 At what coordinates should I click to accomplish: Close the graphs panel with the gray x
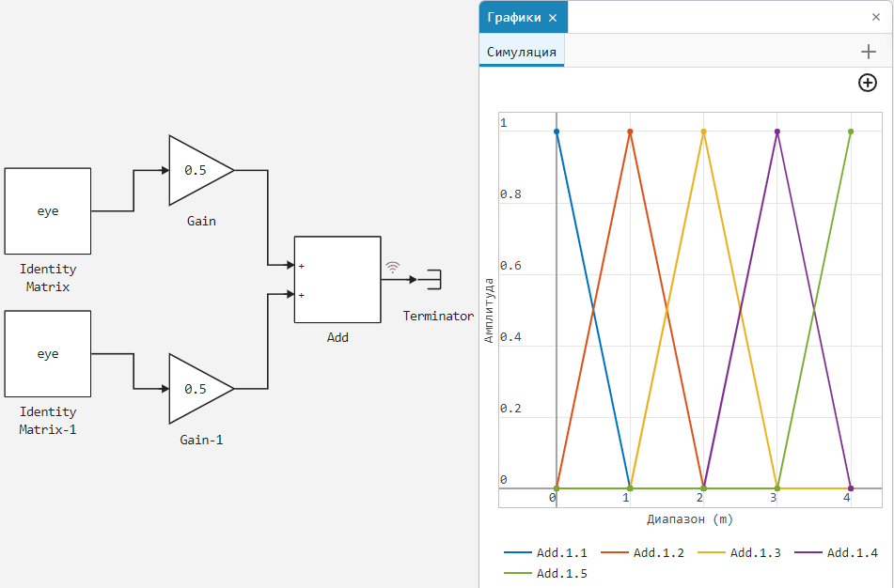click(876, 17)
